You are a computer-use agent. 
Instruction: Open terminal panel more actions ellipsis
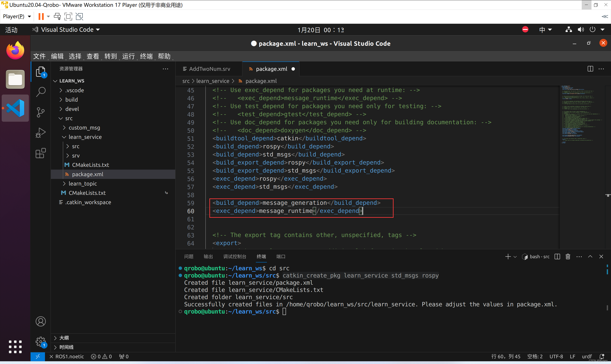[x=579, y=257]
